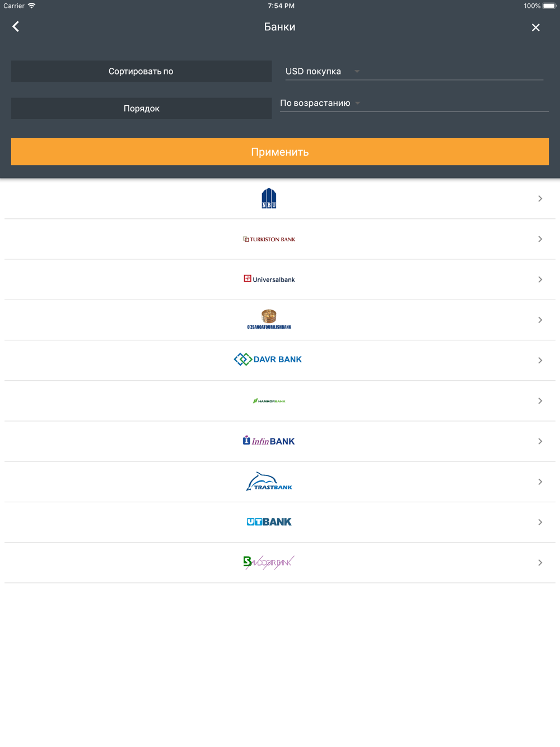Open the InfinBANK logo
Image resolution: width=560 pixels, height=747 pixels.
coord(269,441)
